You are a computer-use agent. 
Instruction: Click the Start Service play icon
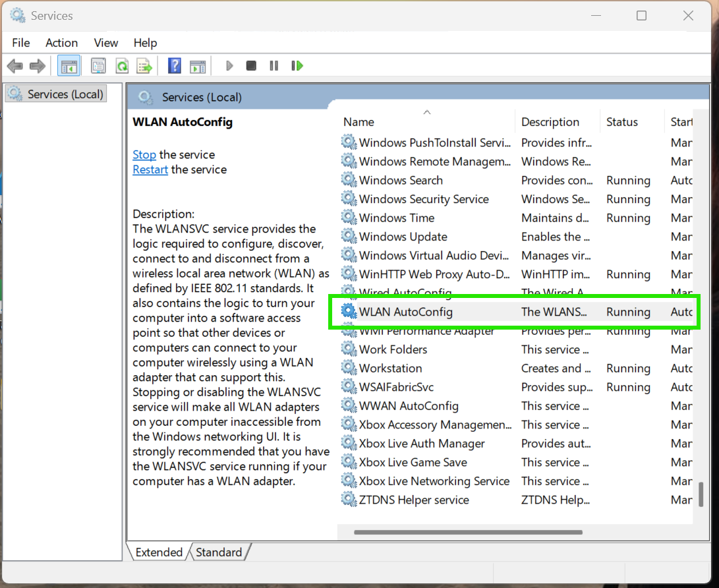click(x=229, y=66)
